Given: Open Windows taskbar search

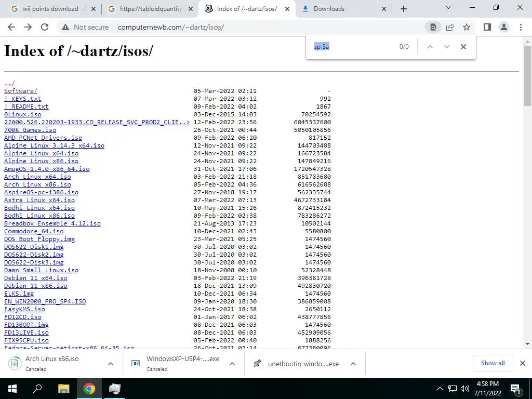Looking at the screenshot, I should coord(37,389).
